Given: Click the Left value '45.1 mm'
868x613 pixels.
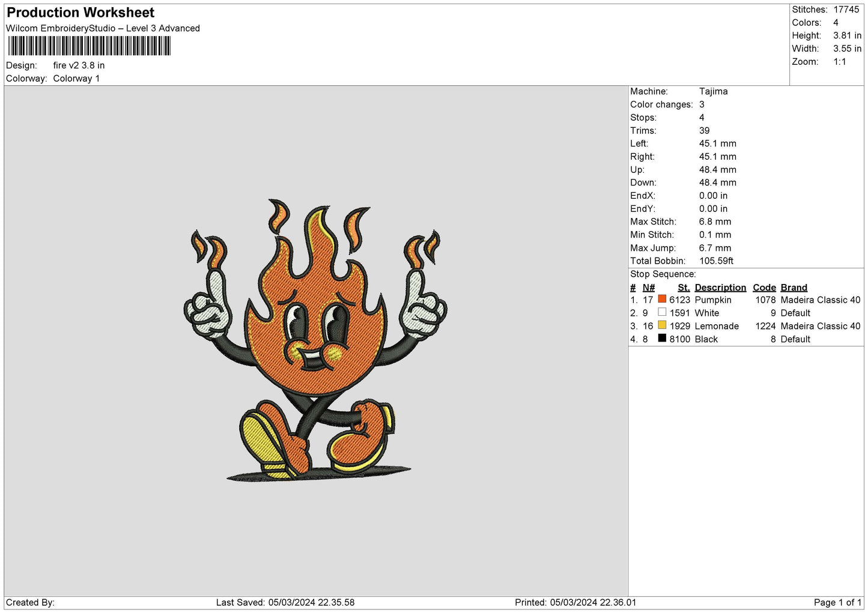Looking at the screenshot, I should tap(717, 143).
